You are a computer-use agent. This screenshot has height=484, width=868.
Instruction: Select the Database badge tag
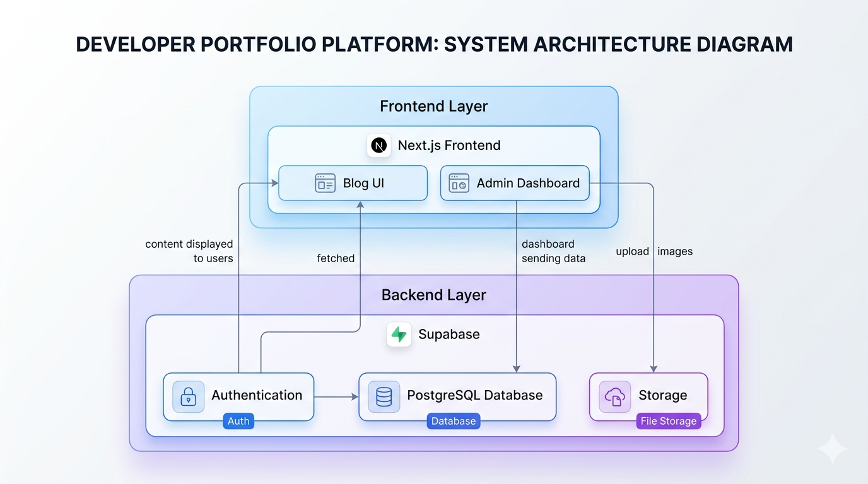454,421
